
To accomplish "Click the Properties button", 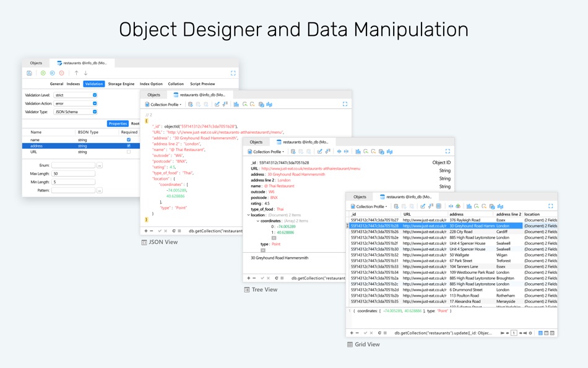I will [x=118, y=123].
